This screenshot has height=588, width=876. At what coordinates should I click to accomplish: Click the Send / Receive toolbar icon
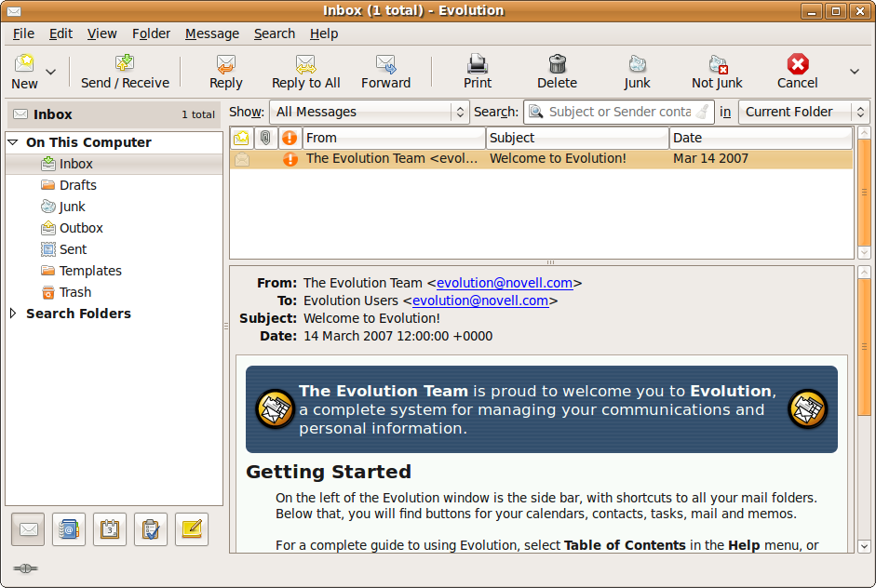(124, 64)
